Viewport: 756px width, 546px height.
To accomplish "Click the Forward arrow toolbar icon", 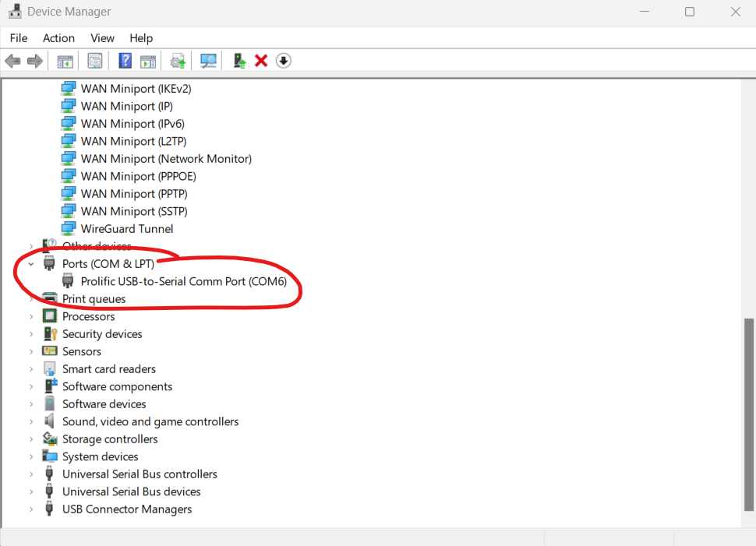I will (35, 62).
